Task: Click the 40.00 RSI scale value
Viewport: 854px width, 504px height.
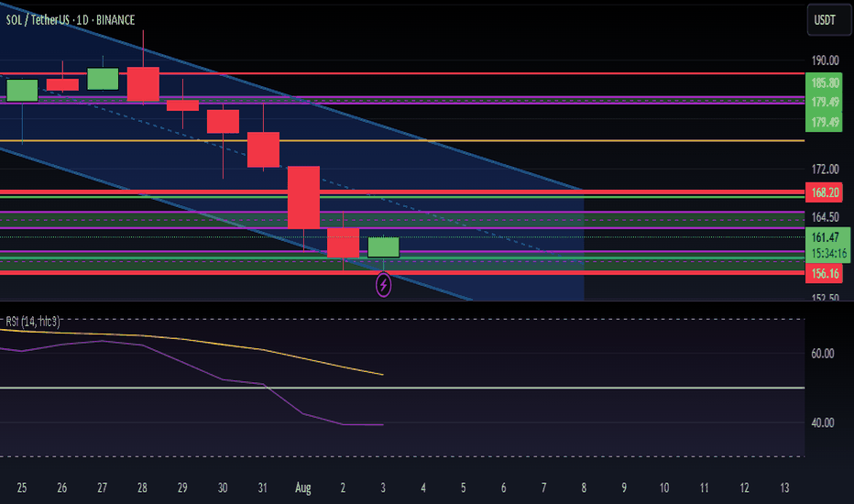Action: pos(823,422)
